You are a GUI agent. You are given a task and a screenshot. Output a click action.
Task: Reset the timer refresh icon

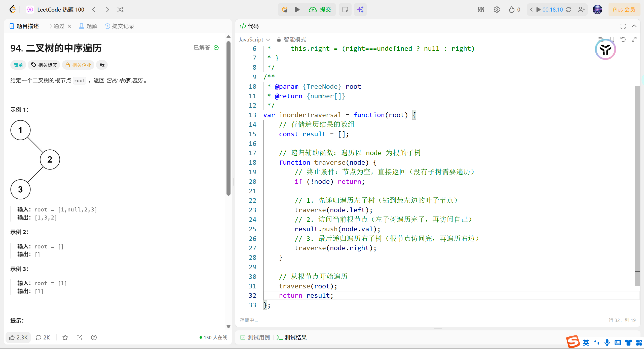tap(569, 10)
